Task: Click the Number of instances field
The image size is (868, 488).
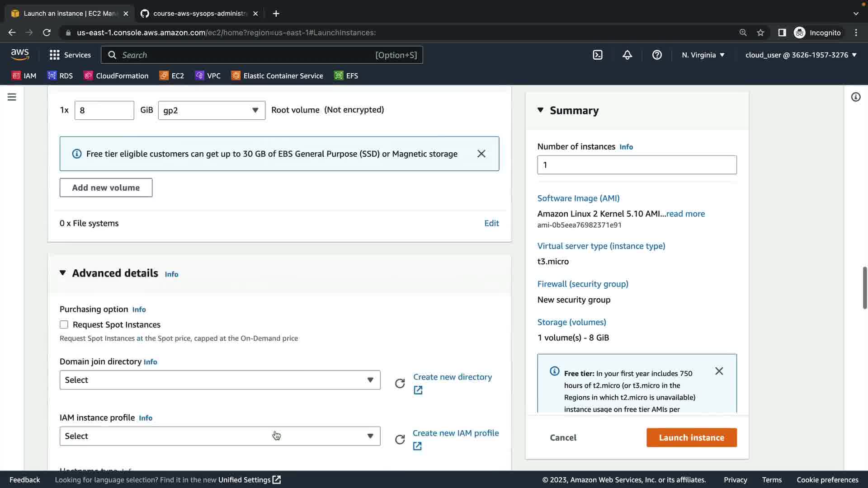Action: click(637, 165)
